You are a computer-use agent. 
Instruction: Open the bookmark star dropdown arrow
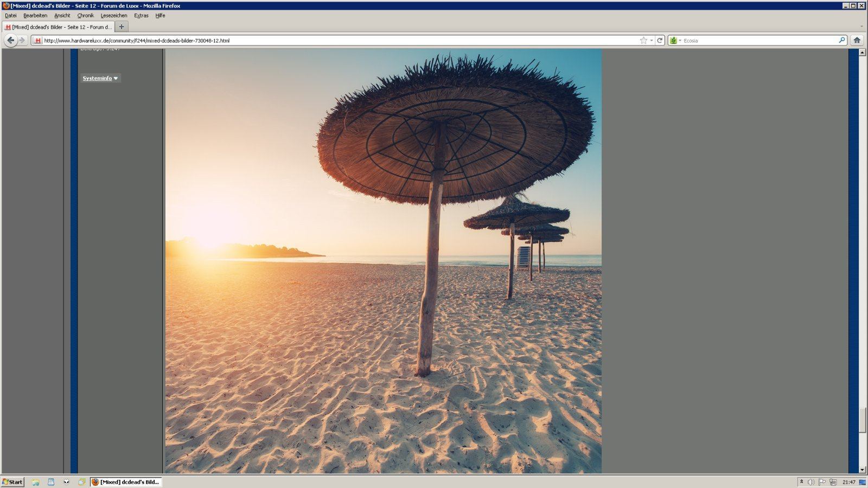(x=652, y=40)
